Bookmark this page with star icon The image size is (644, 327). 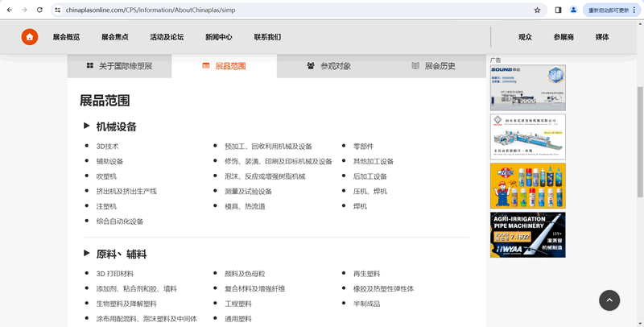537,10
